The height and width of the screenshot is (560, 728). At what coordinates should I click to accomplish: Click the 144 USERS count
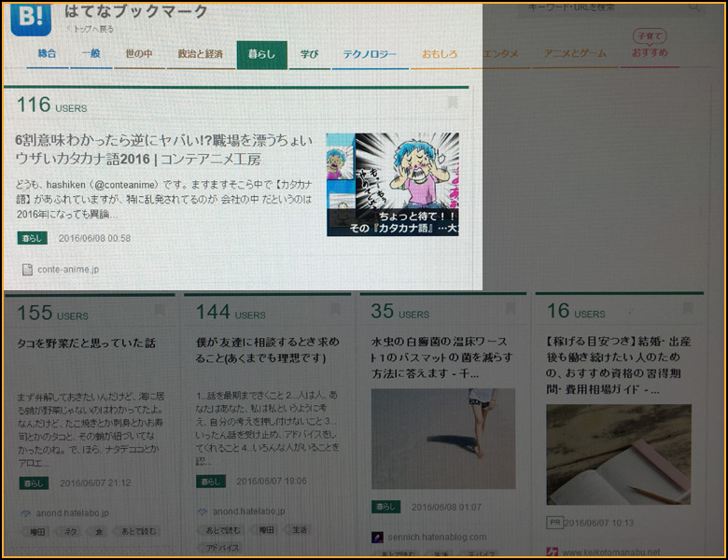(x=231, y=312)
